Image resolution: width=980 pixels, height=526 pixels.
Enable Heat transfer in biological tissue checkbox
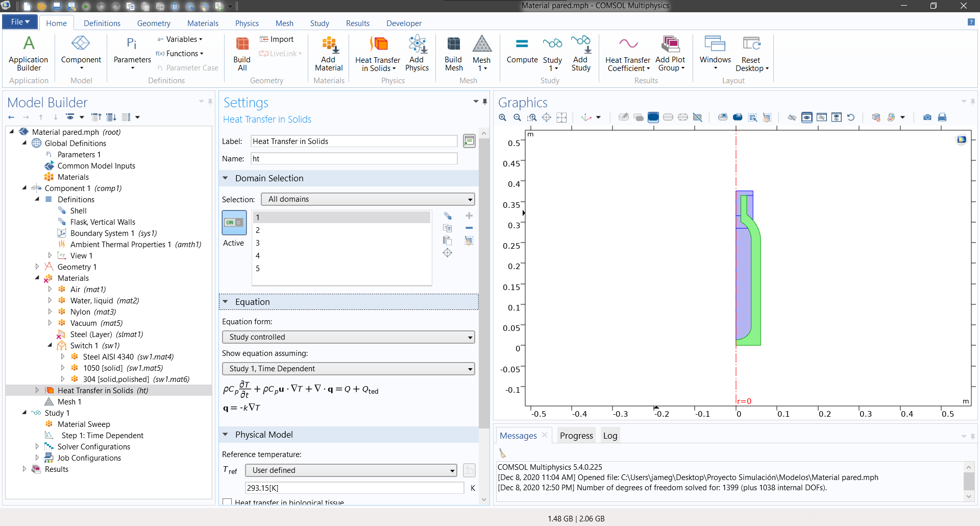pyautogui.click(x=227, y=502)
